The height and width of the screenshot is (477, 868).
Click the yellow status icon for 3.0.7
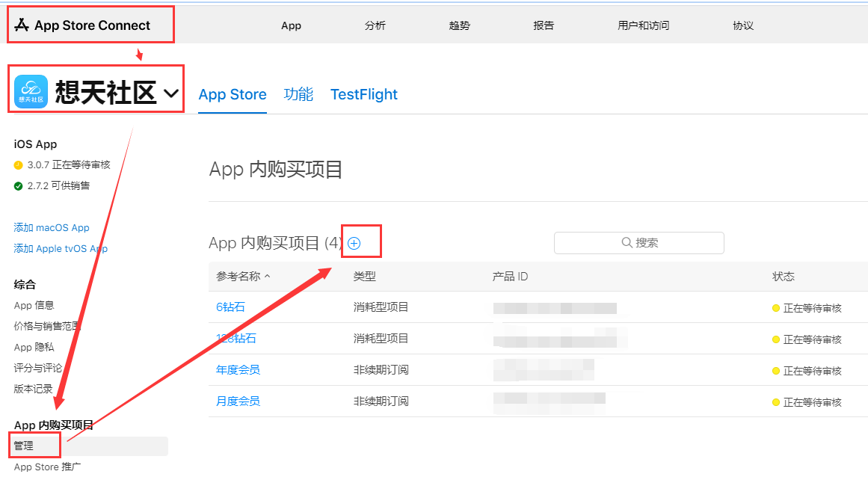[18, 165]
